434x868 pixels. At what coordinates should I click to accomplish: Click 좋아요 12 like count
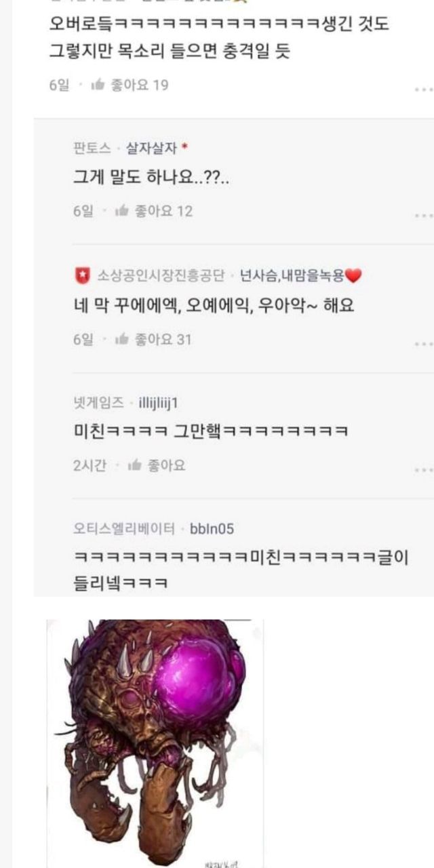tap(163, 211)
